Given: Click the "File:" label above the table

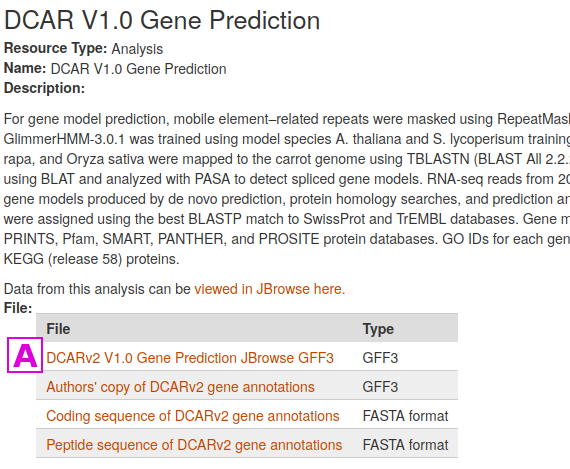Looking at the screenshot, I should [x=18, y=308].
